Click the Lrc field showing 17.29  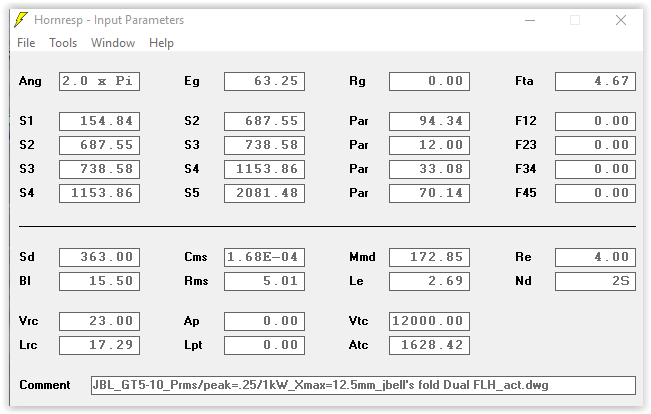tap(99, 345)
